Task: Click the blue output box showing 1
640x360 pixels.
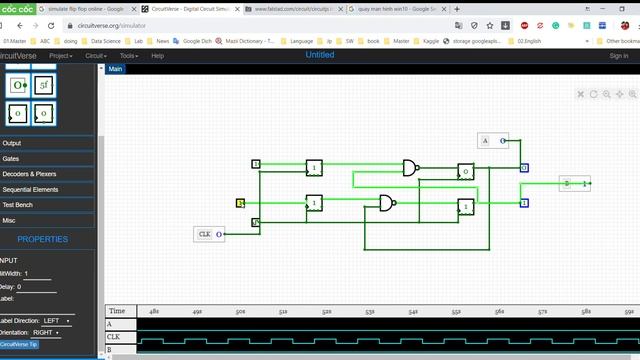Action: coord(524,203)
